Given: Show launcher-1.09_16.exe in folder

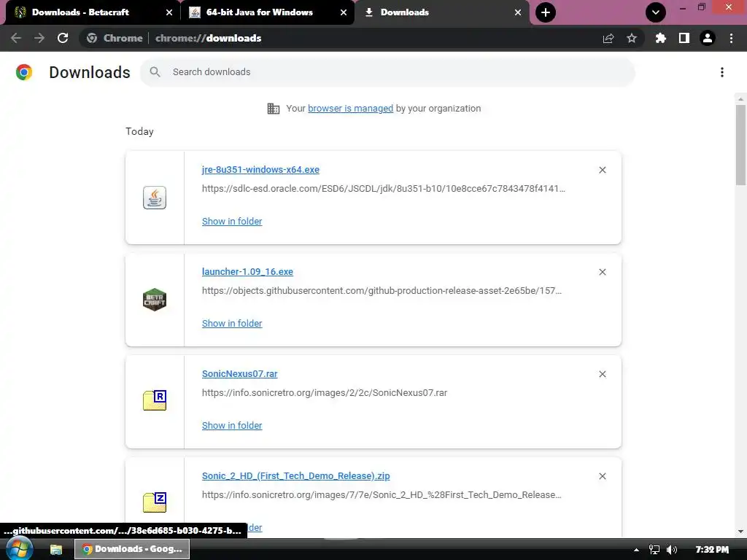Looking at the screenshot, I should click(x=232, y=323).
